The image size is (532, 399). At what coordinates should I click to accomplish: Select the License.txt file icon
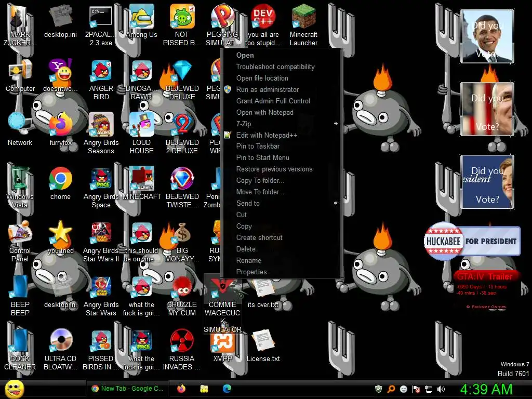click(263, 346)
